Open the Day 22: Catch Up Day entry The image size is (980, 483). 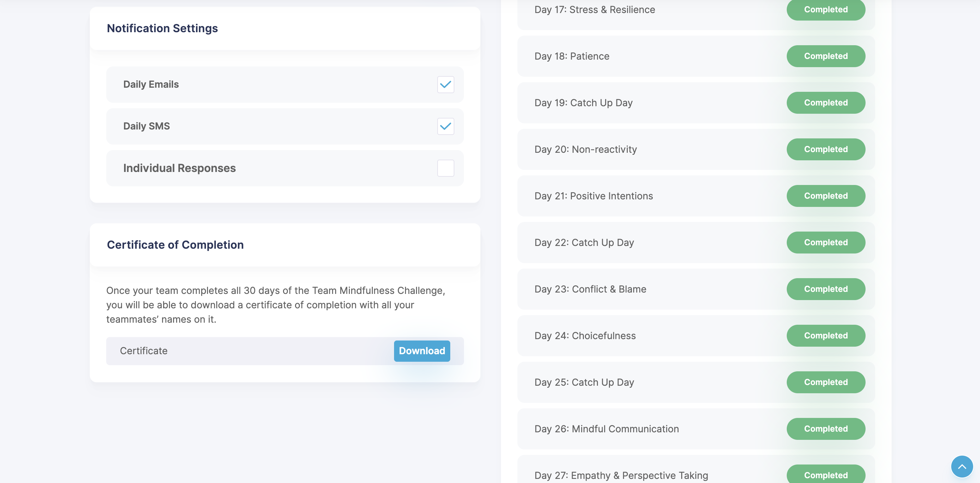(x=584, y=242)
